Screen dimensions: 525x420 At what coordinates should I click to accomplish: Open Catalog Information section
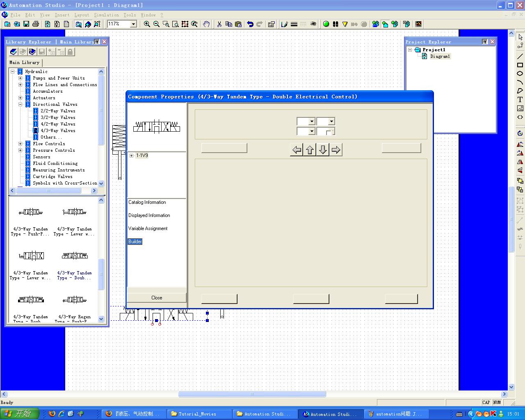147,202
